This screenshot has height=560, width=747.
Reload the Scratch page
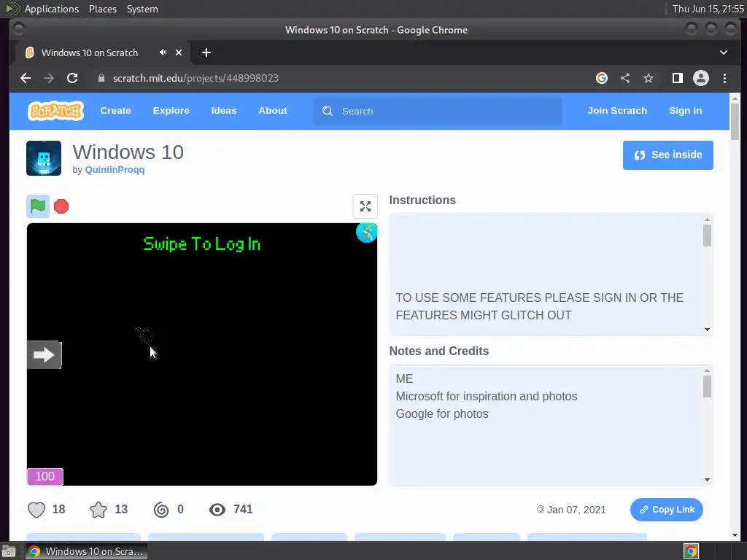pyautogui.click(x=72, y=78)
